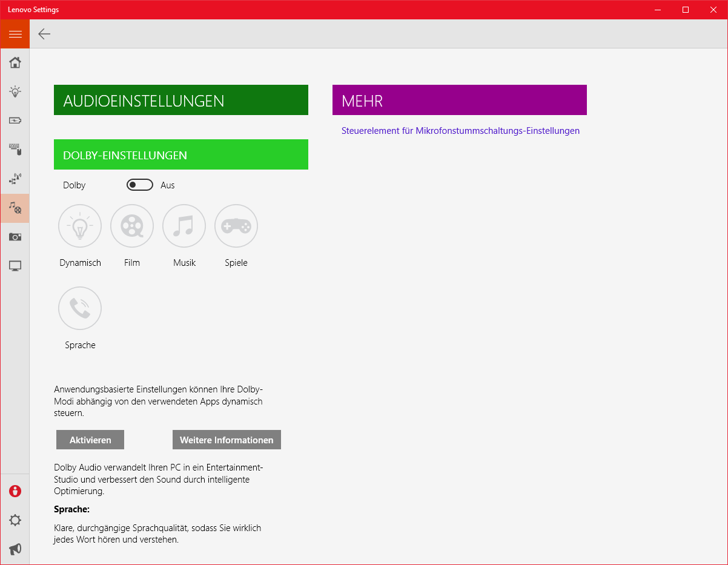Click the "Lenovo Settings" window title
The image size is (728, 565).
tap(33, 10)
